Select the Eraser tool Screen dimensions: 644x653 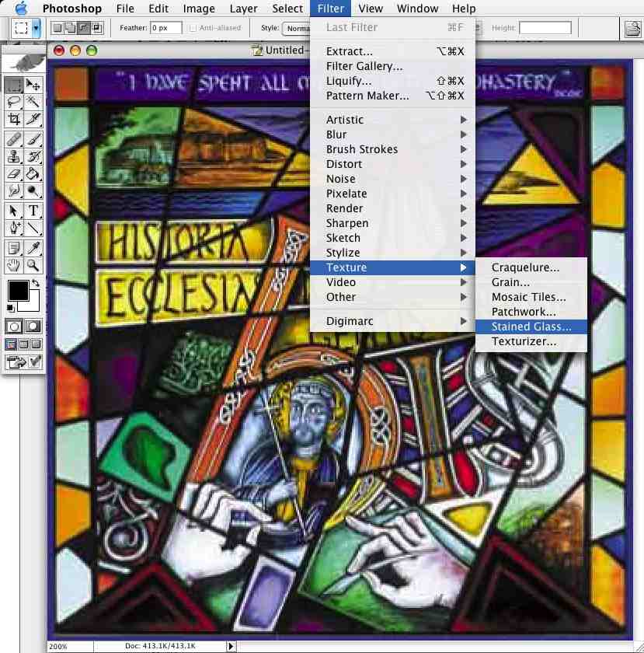point(14,173)
